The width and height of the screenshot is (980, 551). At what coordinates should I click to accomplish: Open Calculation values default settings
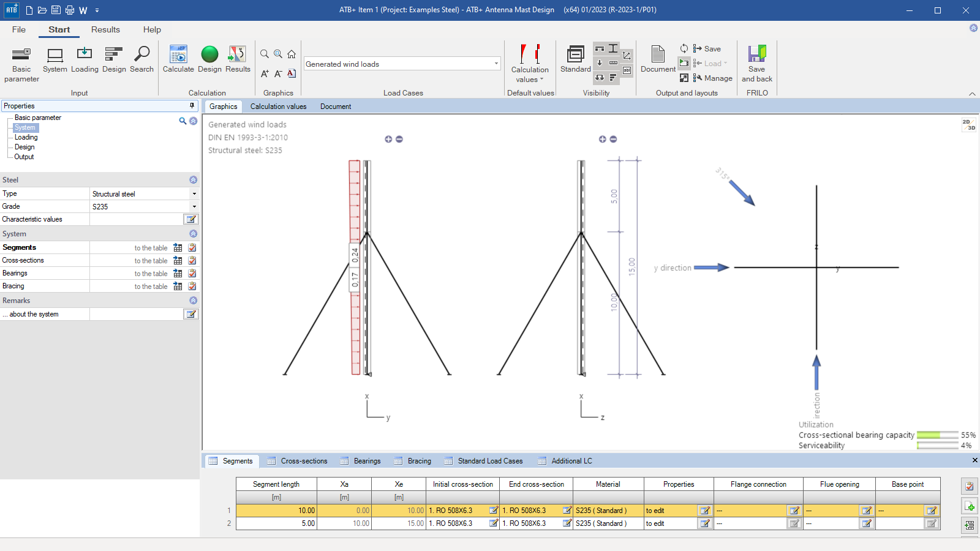click(530, 63)
